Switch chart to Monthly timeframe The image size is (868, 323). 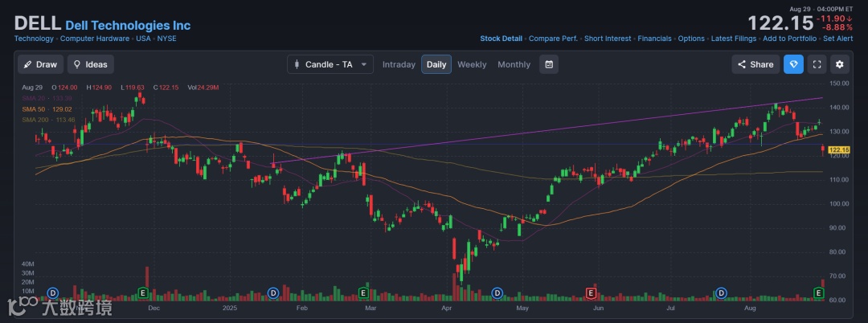(514, 64)
